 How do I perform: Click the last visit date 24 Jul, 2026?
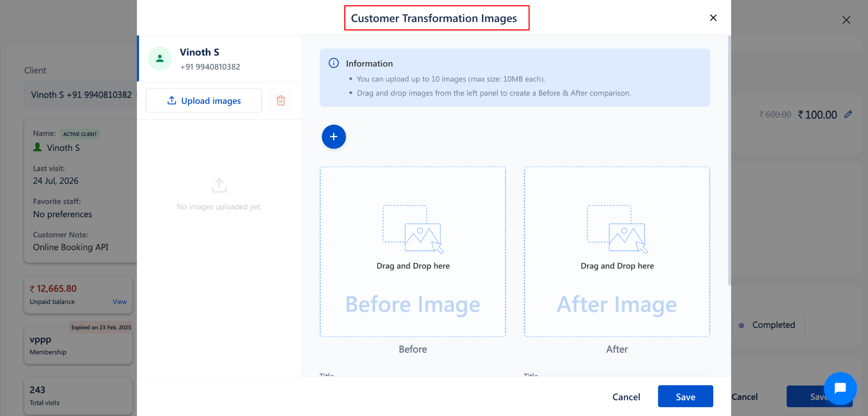click(x=56, y=181)
